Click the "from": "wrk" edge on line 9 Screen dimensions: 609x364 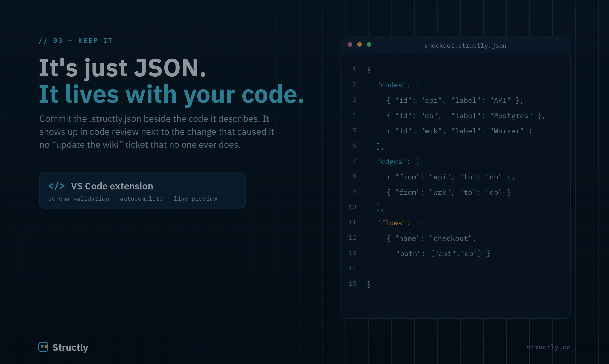[448, 193]
